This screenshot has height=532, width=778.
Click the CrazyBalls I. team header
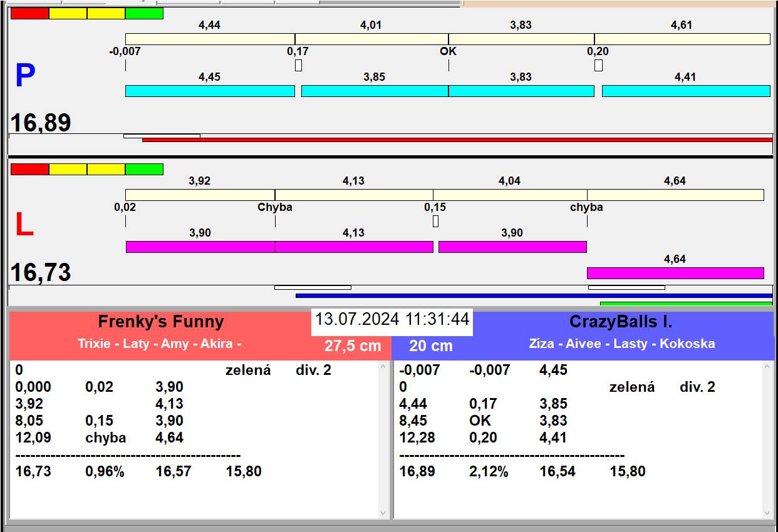click(621, 322)
